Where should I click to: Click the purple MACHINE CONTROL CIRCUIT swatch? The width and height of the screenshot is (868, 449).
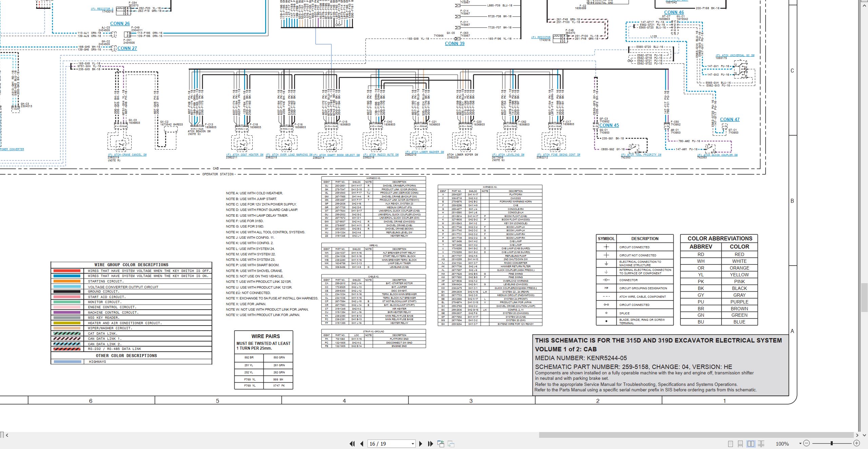tap(67, 312)
